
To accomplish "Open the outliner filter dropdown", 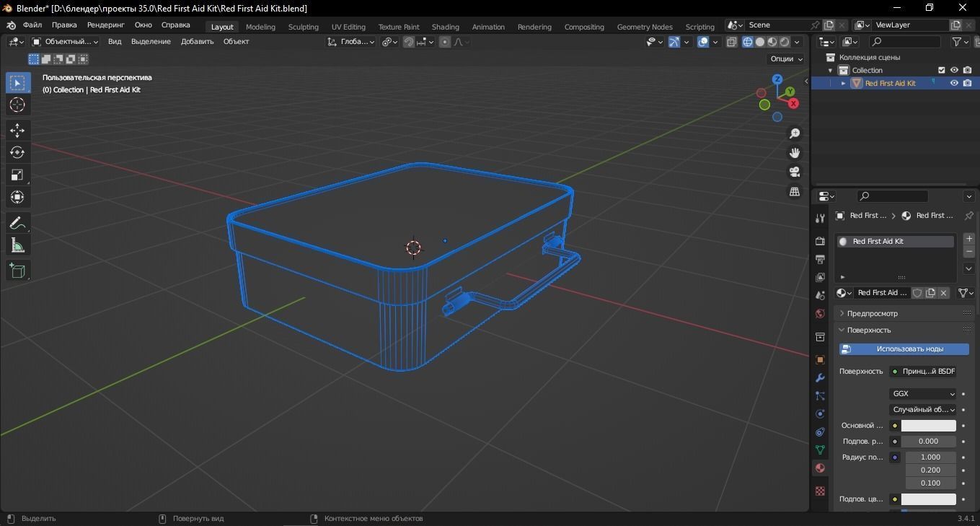I will (961, 42).
